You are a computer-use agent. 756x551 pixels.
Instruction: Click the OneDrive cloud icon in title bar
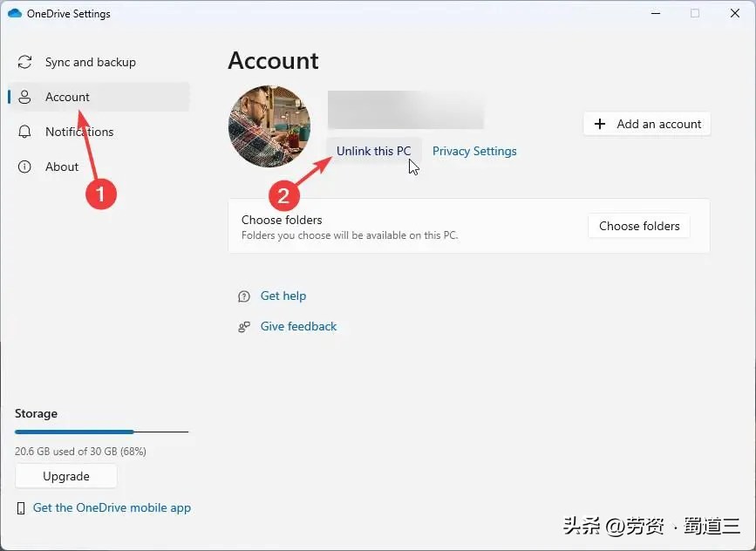(x=13, y=13)
